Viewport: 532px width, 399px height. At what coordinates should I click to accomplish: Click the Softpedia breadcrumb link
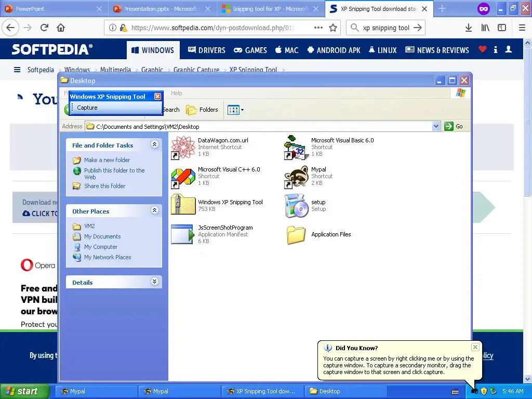(41, 70)
